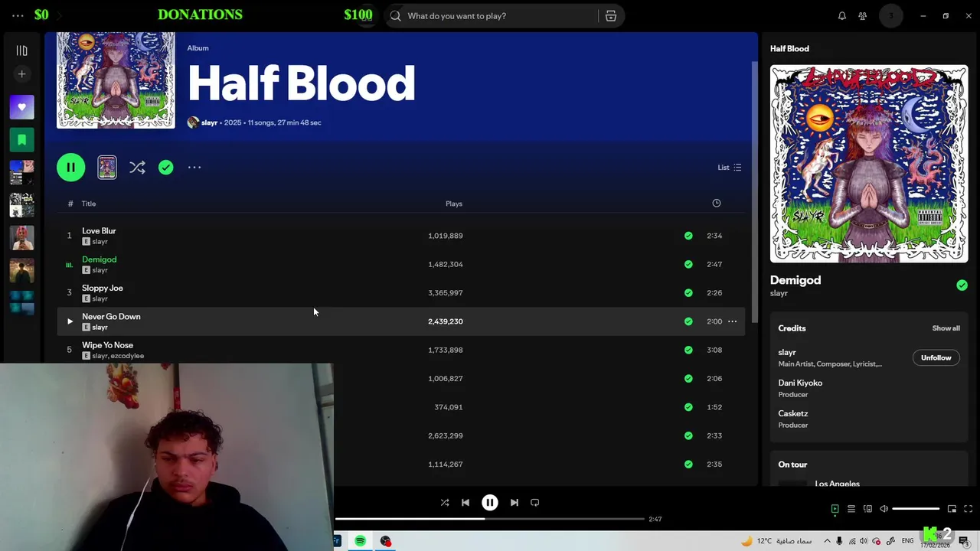Click the search magnifier icon

tap(395, 15)
